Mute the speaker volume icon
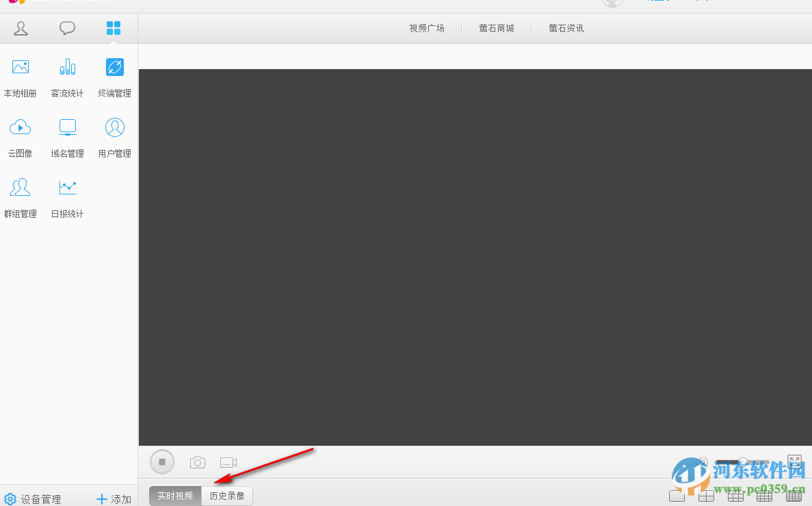812x506 pixels. (x=703, y=461)
